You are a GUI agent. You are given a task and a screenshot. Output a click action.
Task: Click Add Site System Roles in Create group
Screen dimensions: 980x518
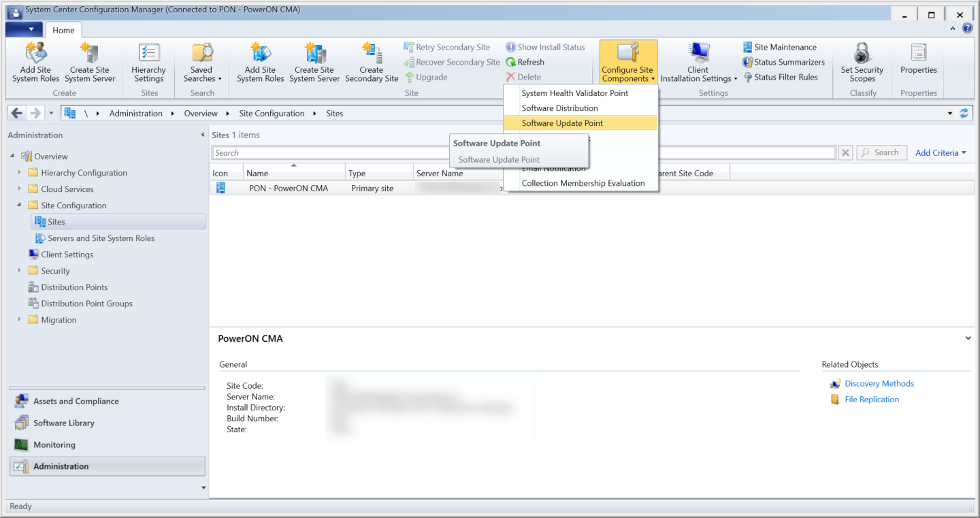36,63
